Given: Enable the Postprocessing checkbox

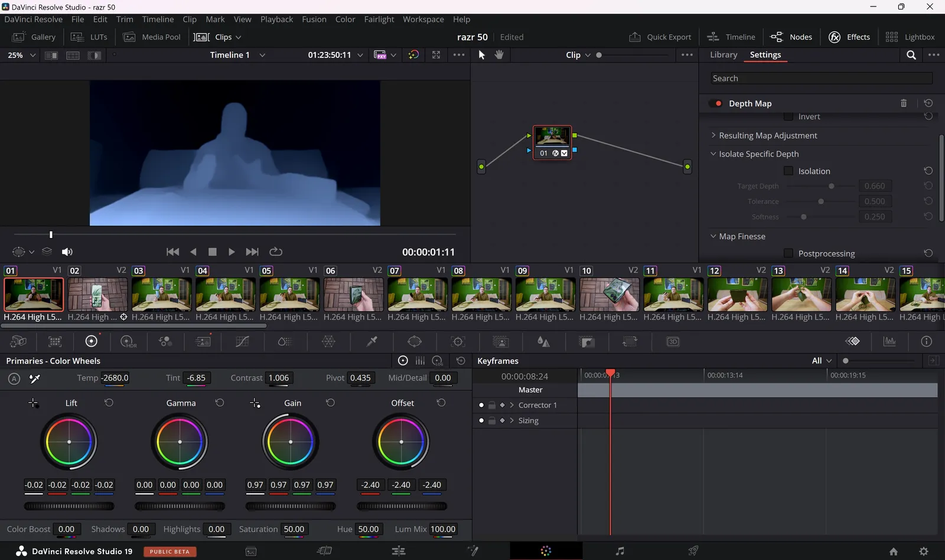Looking at the screenshot, I should [x=788, y=253].
